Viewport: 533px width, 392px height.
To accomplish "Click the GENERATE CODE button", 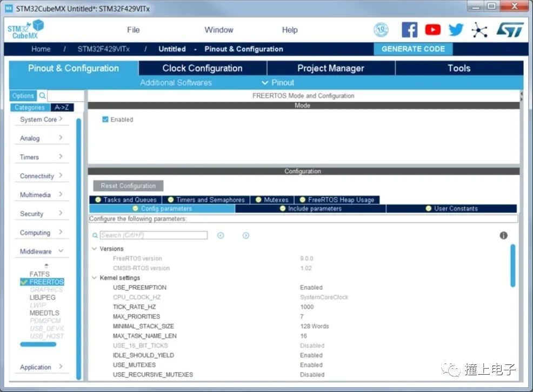I will (x=413, y=49).
